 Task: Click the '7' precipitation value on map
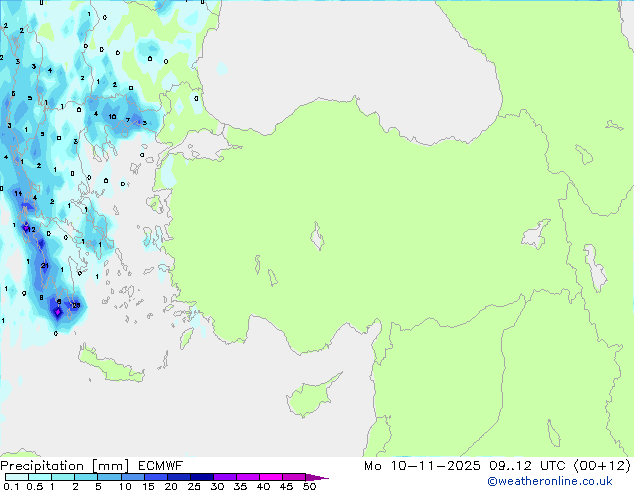(128, 120)
